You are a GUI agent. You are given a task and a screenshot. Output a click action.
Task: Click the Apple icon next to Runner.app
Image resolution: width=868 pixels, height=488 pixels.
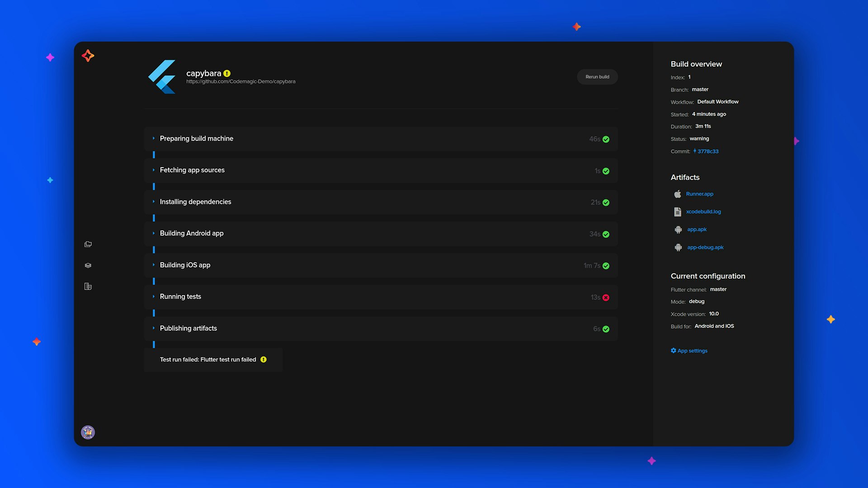tap(677, 193)
